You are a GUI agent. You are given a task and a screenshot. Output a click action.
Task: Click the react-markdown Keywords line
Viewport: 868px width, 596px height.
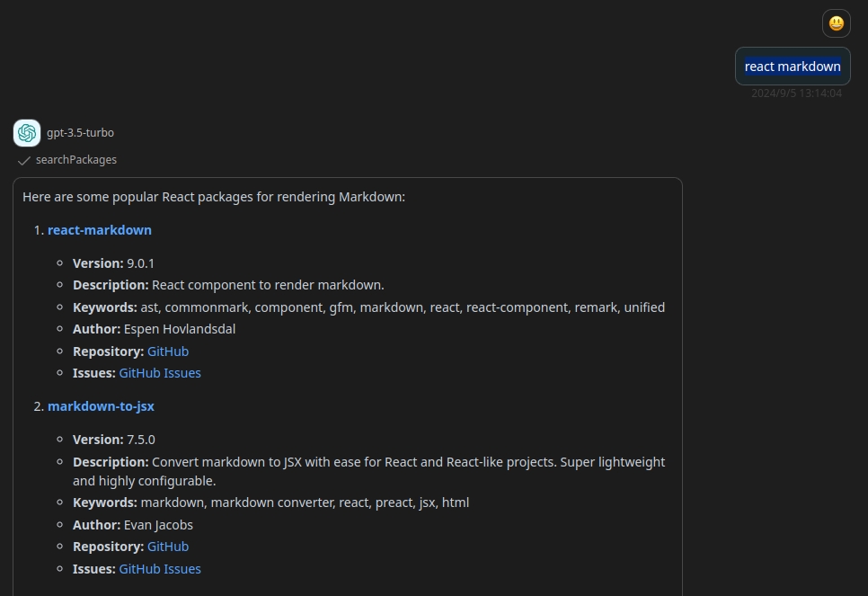coord(368,307)
